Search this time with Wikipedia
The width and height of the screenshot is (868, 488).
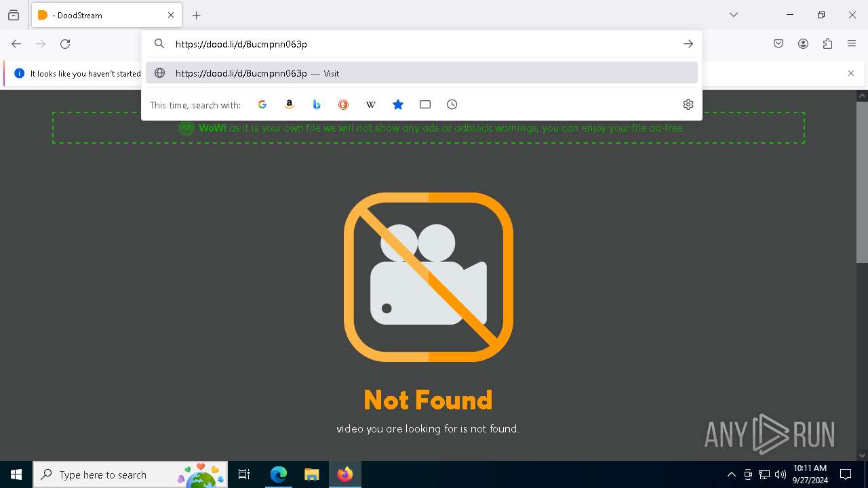coord(371,104)
